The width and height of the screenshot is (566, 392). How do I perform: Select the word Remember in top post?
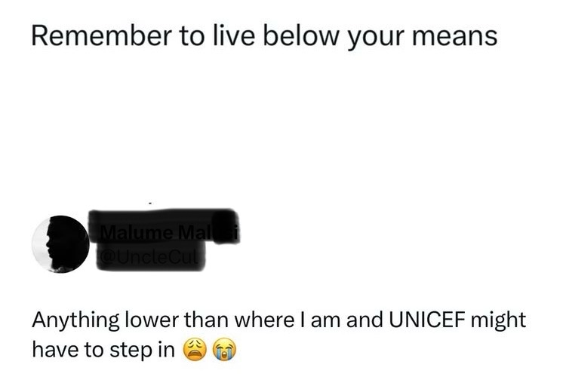pyautogui.click(x=102, y=36)
